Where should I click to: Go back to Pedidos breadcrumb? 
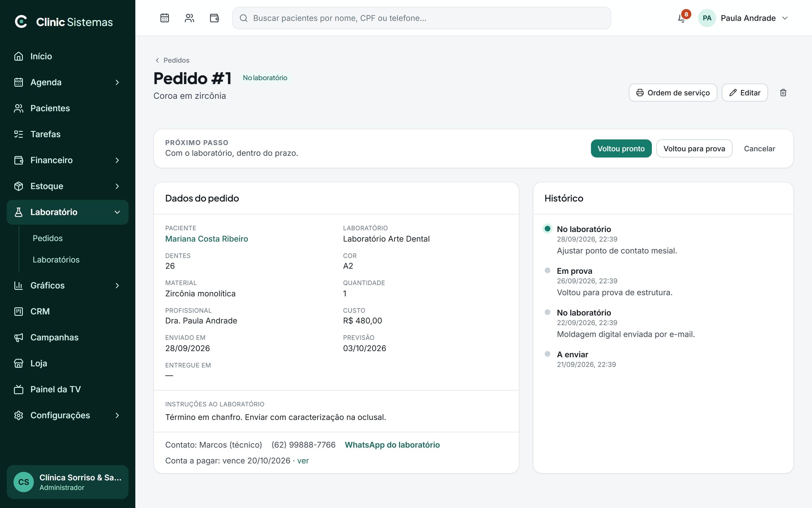[172, 60]
